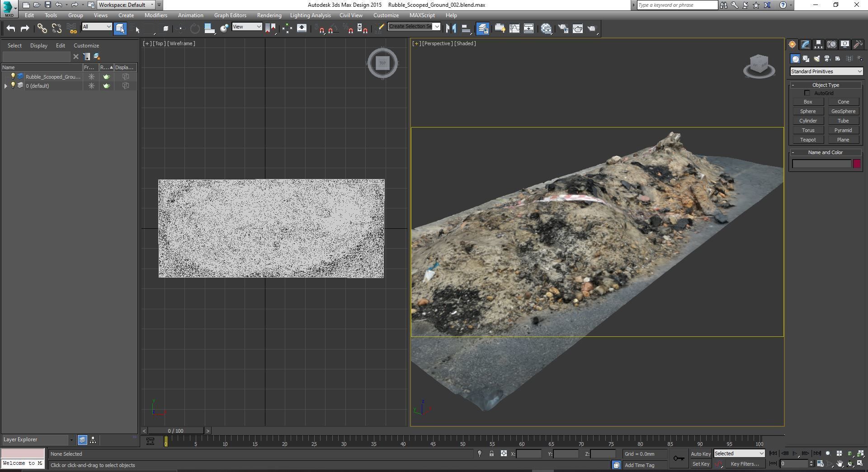Activate Bind to Space Warp tool
This screenshot has height=472, width=868.
pos(72,28)
